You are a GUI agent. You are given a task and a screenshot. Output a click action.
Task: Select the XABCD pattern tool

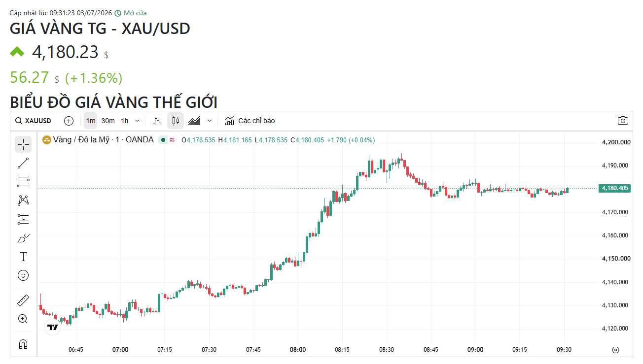point(23,200)
